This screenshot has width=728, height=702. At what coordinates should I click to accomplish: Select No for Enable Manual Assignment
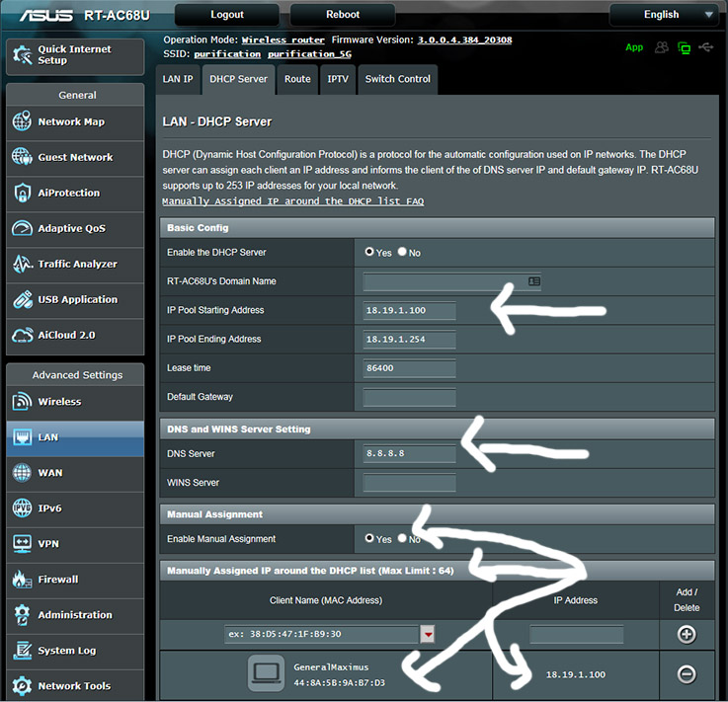click(402, 538)
